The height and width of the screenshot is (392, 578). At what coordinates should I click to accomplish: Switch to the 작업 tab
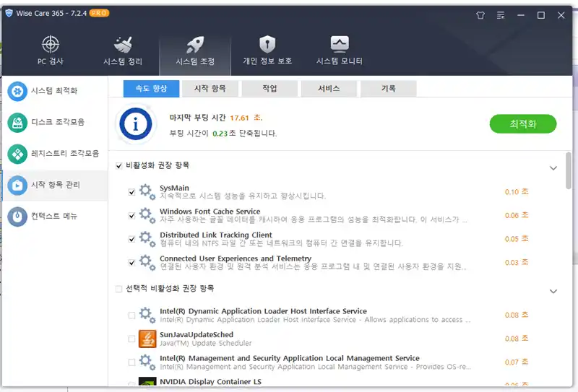[x=269, y=89]
